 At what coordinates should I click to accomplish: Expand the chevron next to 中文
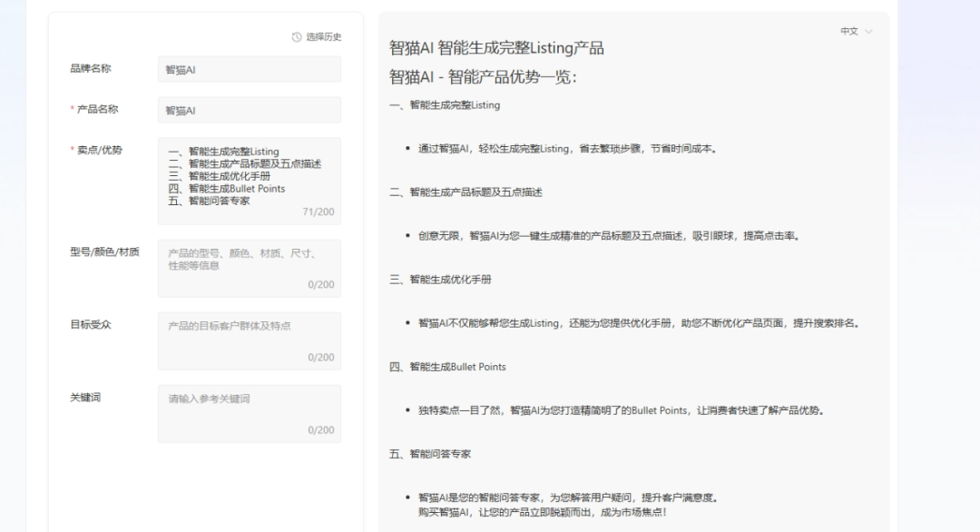coord(868,30)
